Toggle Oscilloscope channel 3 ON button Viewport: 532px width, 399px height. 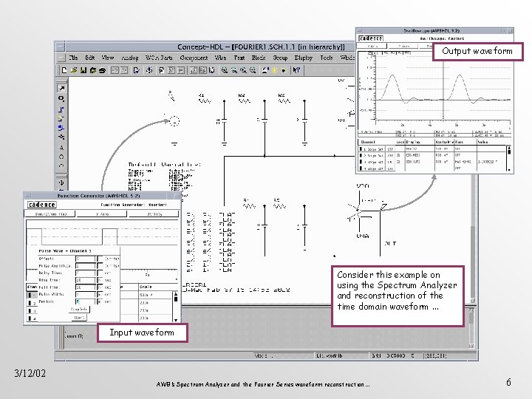point(390,162)
